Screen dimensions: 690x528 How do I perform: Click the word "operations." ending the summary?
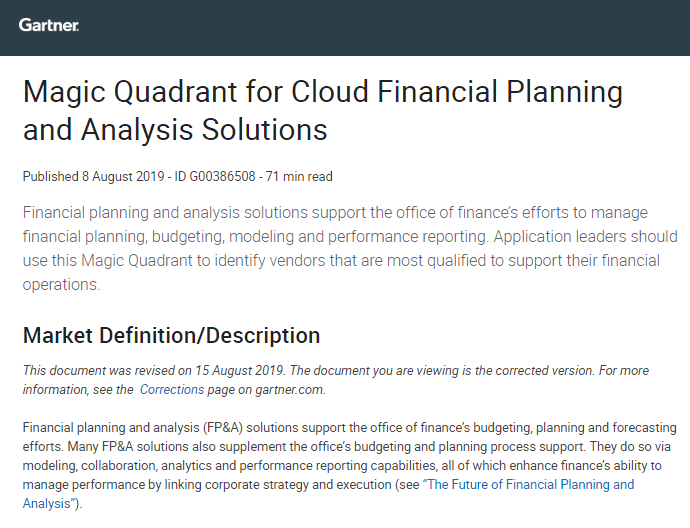point(61,284)
